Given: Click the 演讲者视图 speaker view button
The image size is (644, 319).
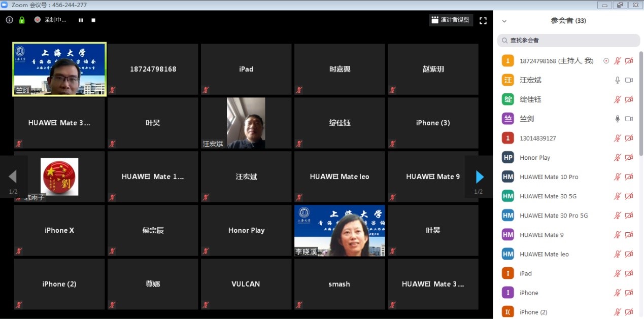Looking at the screenshot, I should tap(451, 20).
